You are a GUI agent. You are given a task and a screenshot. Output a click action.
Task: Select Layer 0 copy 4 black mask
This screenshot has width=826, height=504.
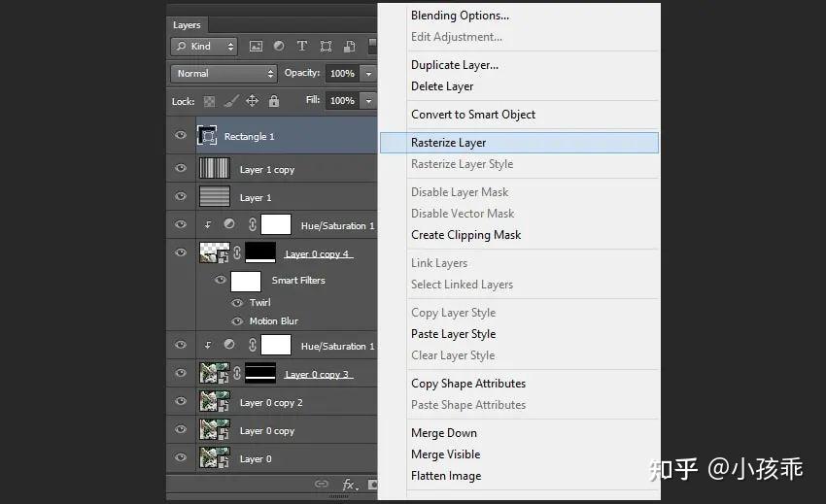click(x=260, y=252)
